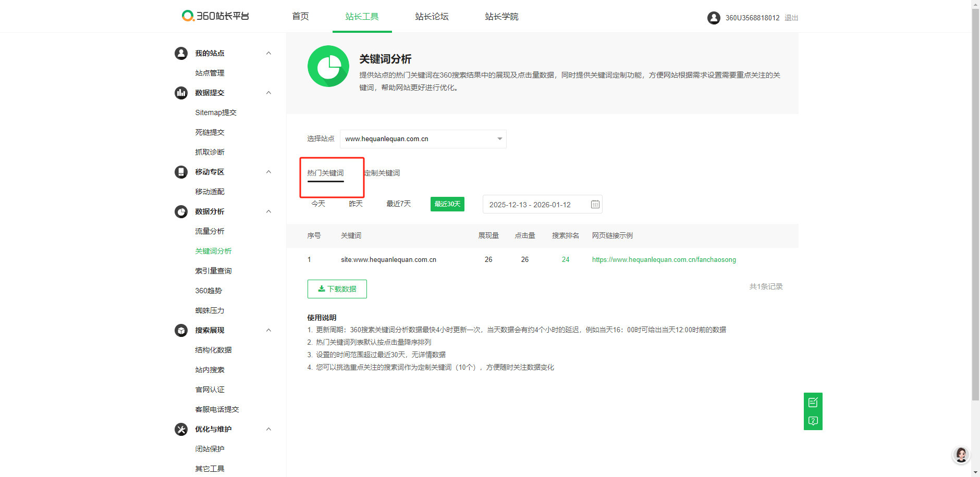
Task: Open the customer service avatar
Action: pyautogui.click(x=961, y=455)
